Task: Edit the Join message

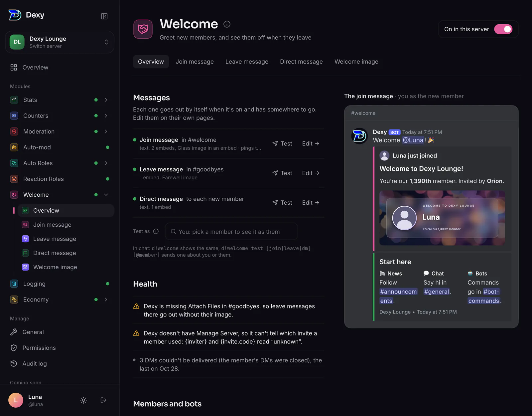Action: 311,143
